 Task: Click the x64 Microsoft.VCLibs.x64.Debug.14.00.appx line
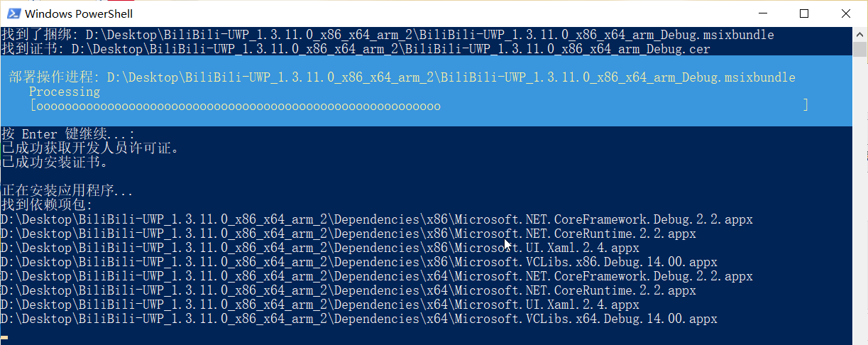click(x=359, y=319)
